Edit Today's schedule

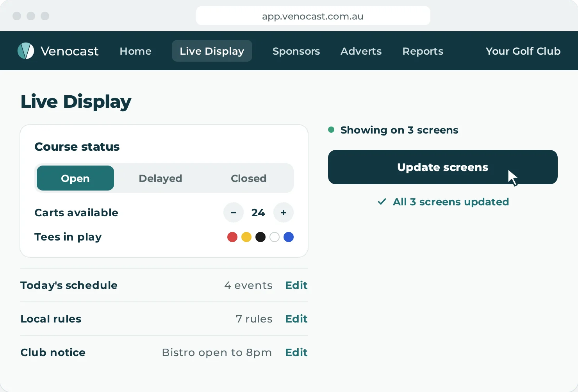pos(296,285)
